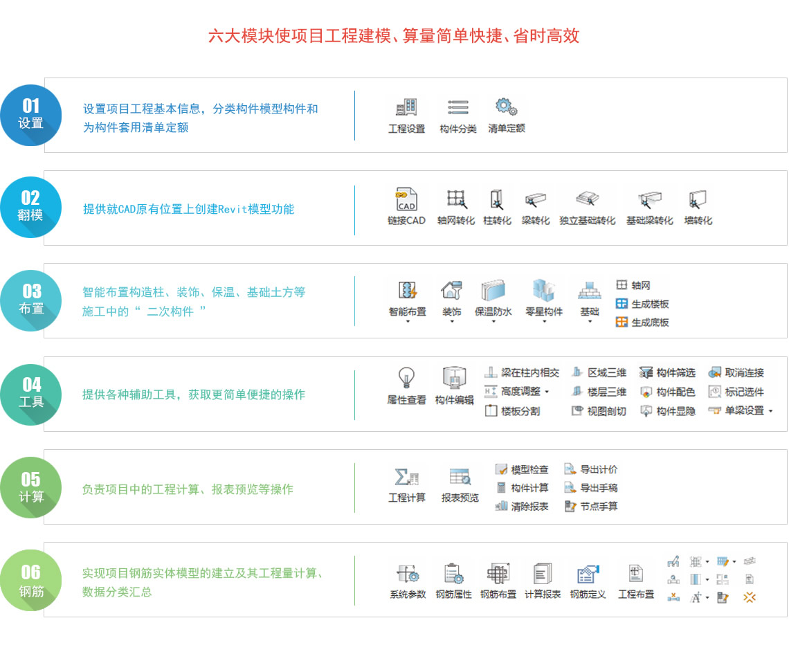Click 构件配色 component coloring
Image resolution: width=789 pixels, height=672 pixels.
(667, 391)
